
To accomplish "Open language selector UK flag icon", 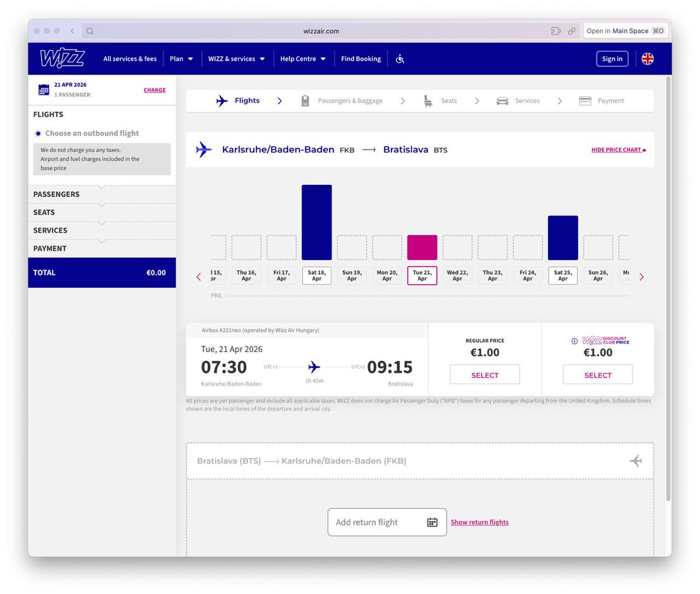I will pos(647,59).
